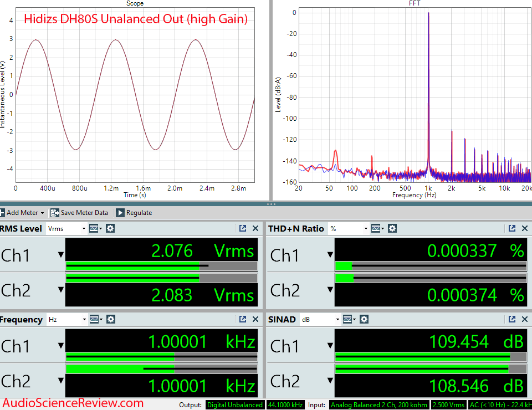Open Frequency meter settings gear
Screen dimensions: 532x410
tap(111, 320)
